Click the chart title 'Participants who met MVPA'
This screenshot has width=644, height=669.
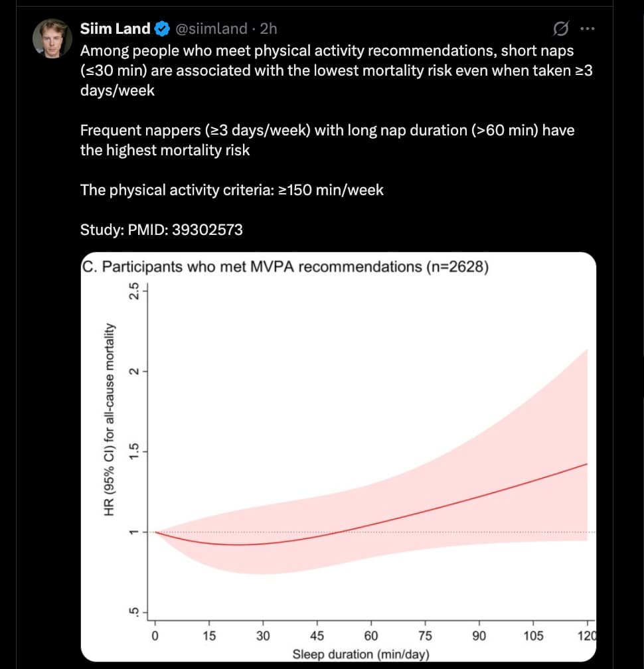point(285,267)
